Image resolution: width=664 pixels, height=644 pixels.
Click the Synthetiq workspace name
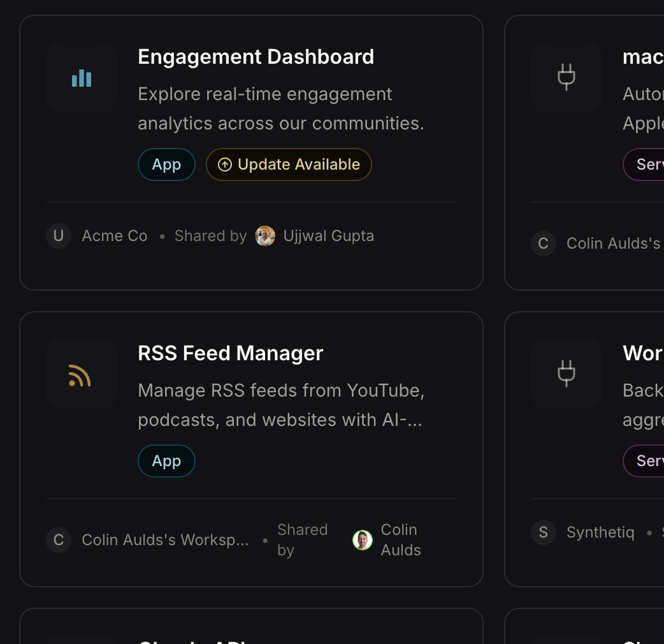(x=600, y=532)
